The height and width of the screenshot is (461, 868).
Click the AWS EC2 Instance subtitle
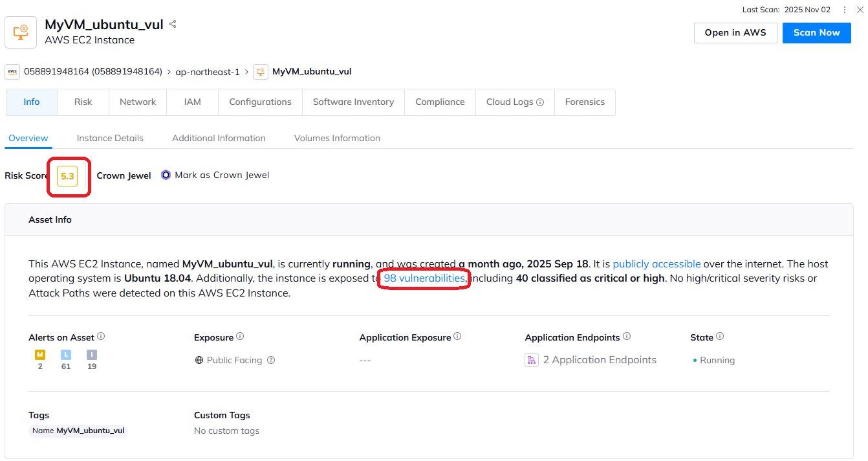coord(90,40)
